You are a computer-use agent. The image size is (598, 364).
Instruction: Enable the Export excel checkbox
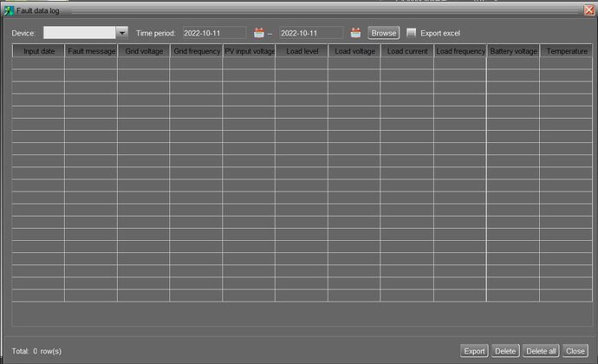pyautogui.click(x=411, y=33)
